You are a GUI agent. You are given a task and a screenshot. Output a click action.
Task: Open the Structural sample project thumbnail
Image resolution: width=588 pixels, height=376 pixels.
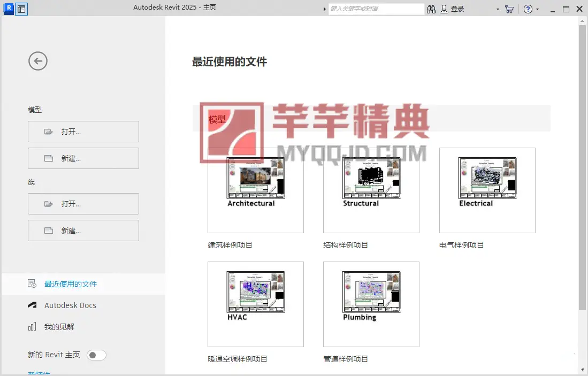(x=371, y=190)
